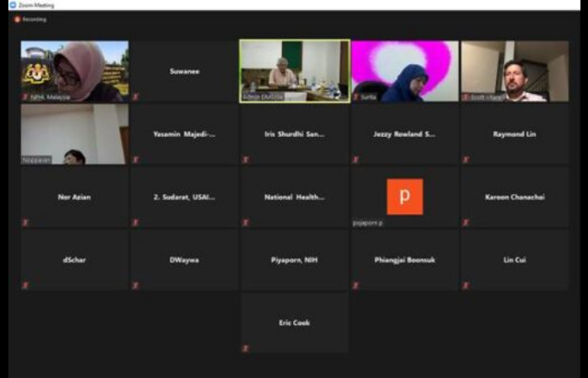Click the name 'Suwanee'
Screen dimensions: 588x378
[x=185, y=71]
